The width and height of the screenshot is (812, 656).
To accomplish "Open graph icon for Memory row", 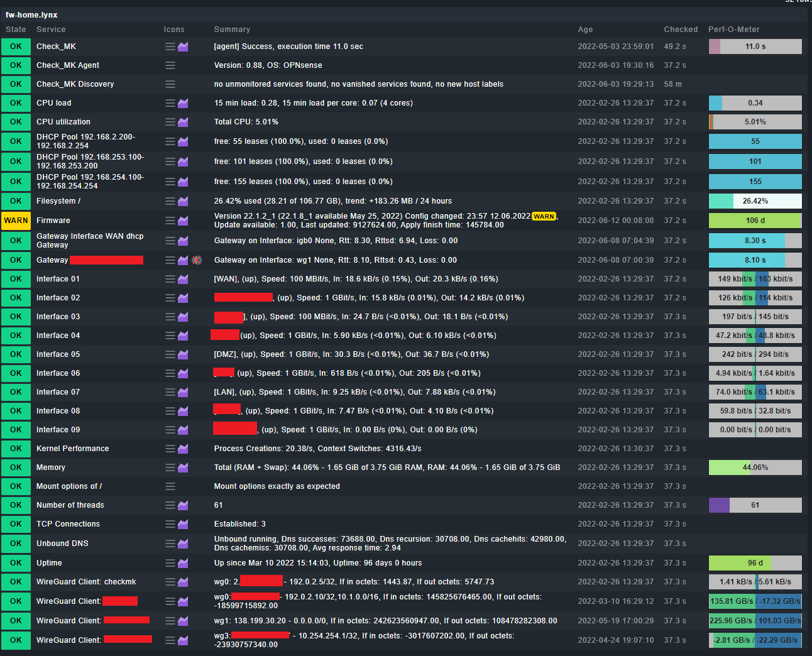I will (183, 467).
